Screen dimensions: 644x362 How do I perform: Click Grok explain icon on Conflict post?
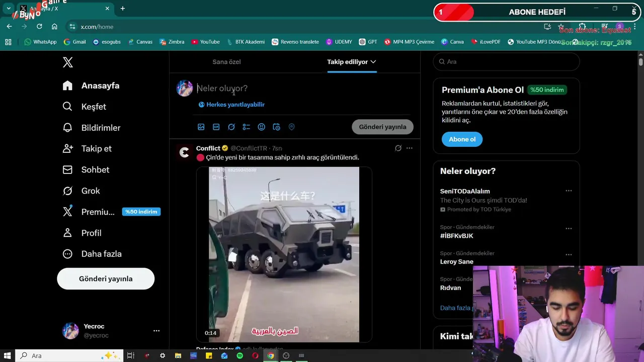[398, 148]
